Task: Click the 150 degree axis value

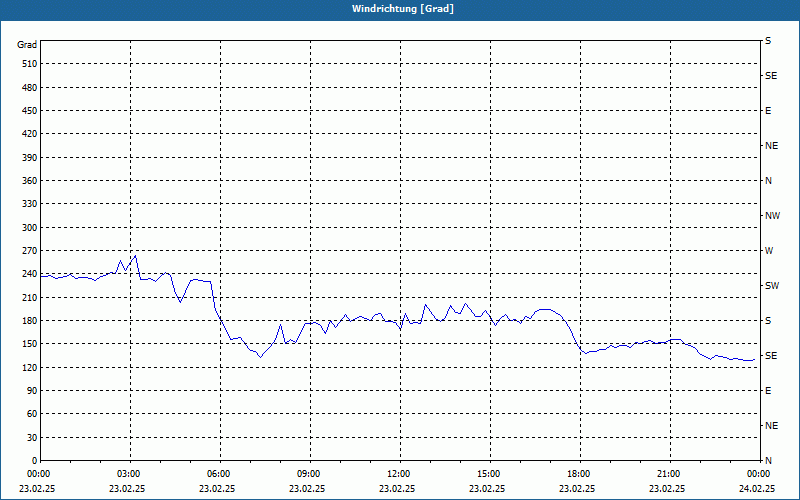Action: [30, 344]
